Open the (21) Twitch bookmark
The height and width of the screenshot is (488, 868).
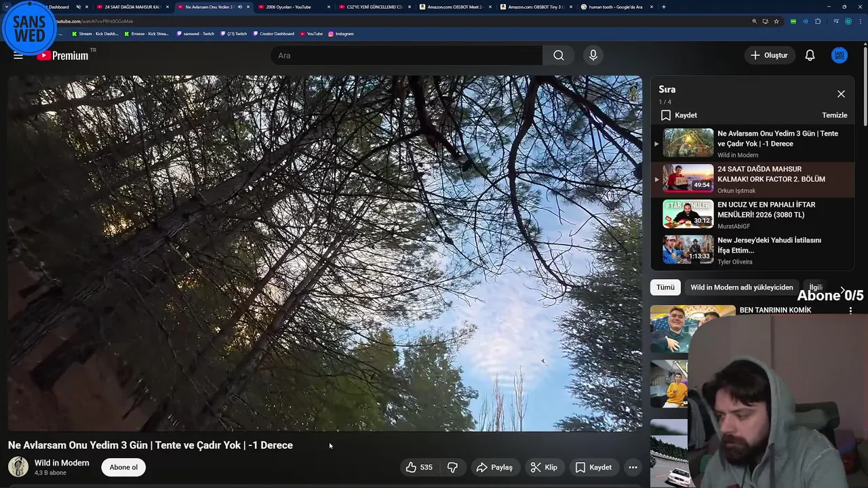click(234, 33)
